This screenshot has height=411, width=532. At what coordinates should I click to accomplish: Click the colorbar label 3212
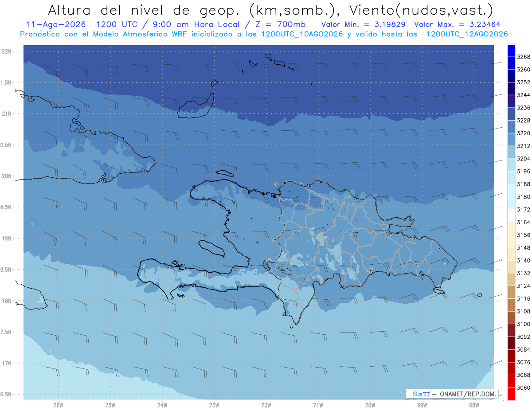(x=524, y=146)
